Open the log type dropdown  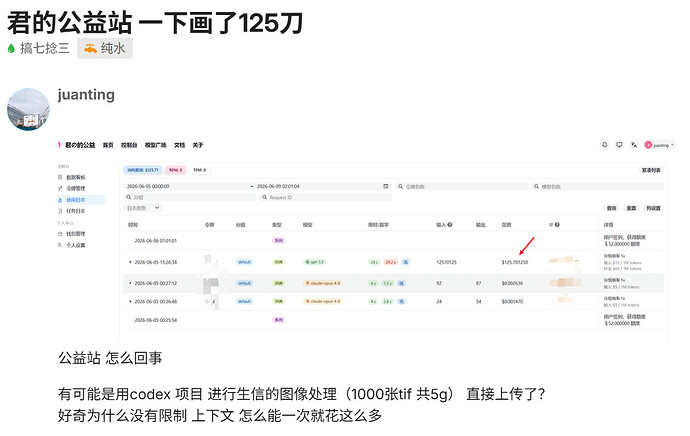coord(144,208)
